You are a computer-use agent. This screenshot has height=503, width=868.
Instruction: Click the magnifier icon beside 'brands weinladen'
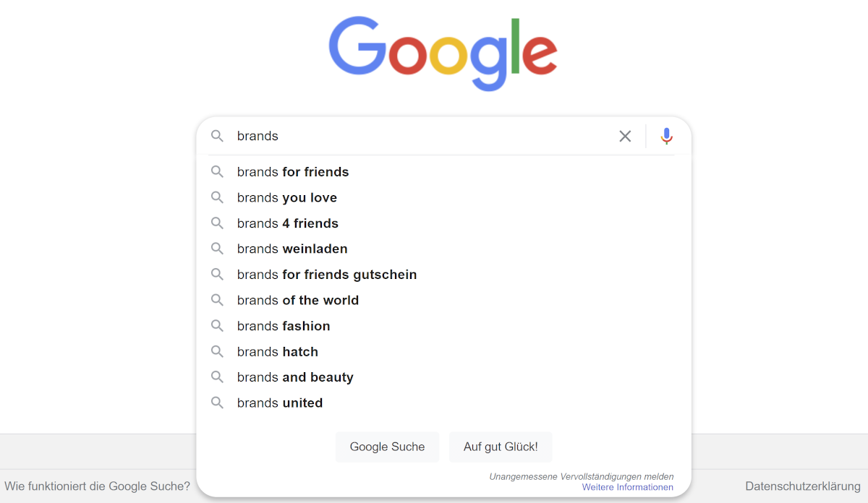click(x=218, y=249)
